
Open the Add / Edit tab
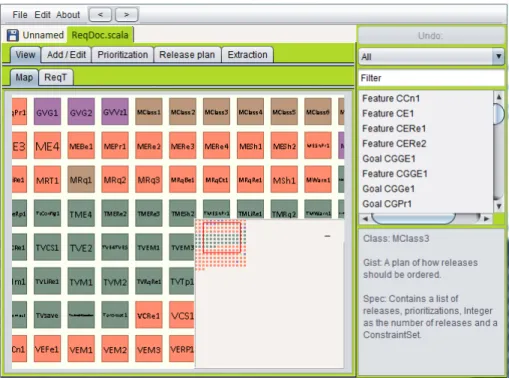[66, 55]
